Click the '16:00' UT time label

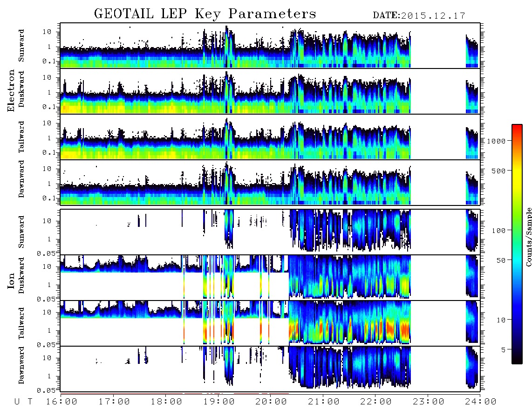[61, 402]
